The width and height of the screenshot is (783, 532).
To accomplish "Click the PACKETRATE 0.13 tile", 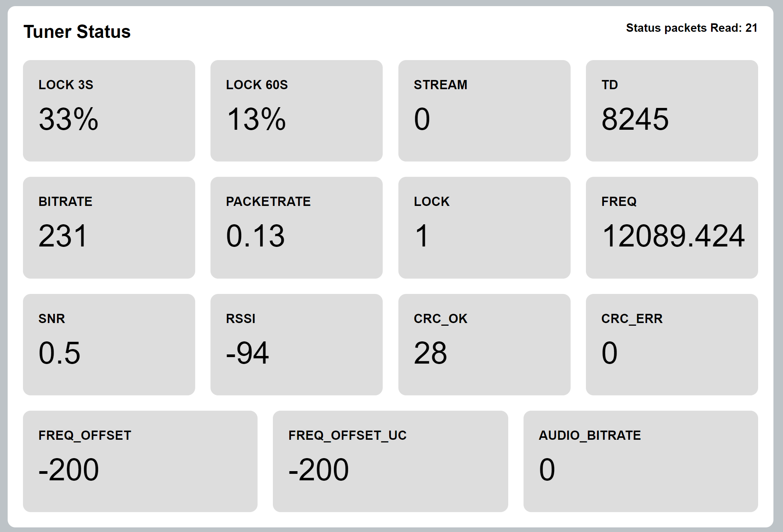I will (297, 228).
